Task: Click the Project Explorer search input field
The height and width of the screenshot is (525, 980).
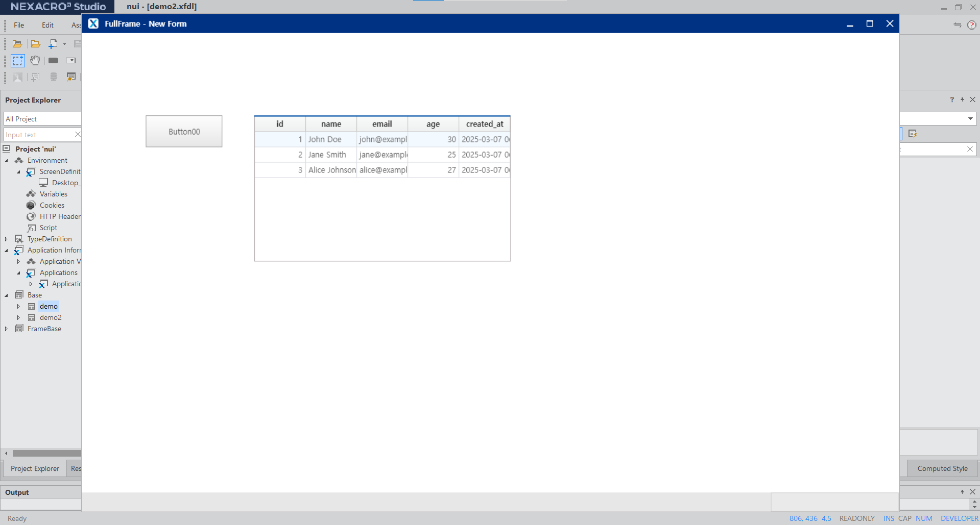Action: [38, 135]
